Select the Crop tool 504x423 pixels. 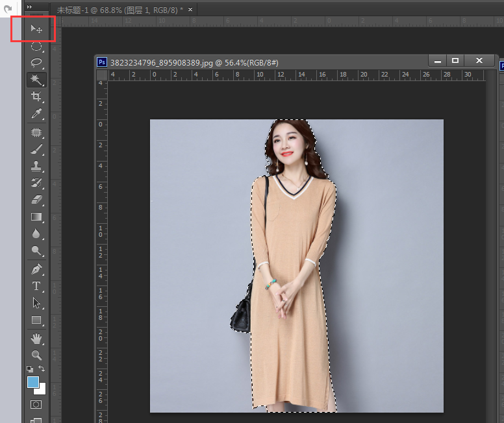tap(36, 97)
